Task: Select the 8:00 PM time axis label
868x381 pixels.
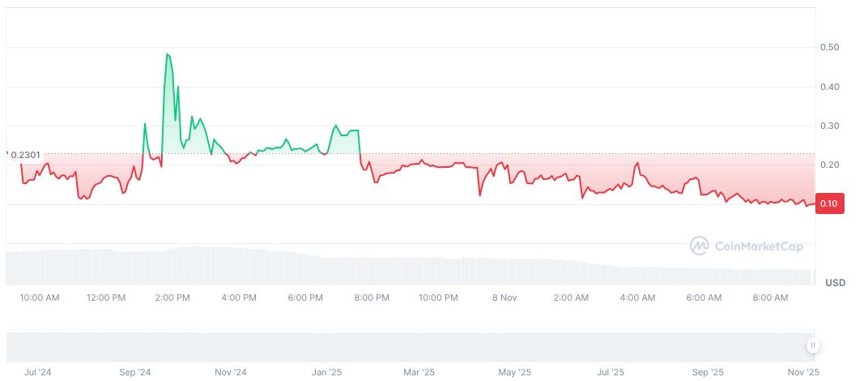Action: pos(372,298)
